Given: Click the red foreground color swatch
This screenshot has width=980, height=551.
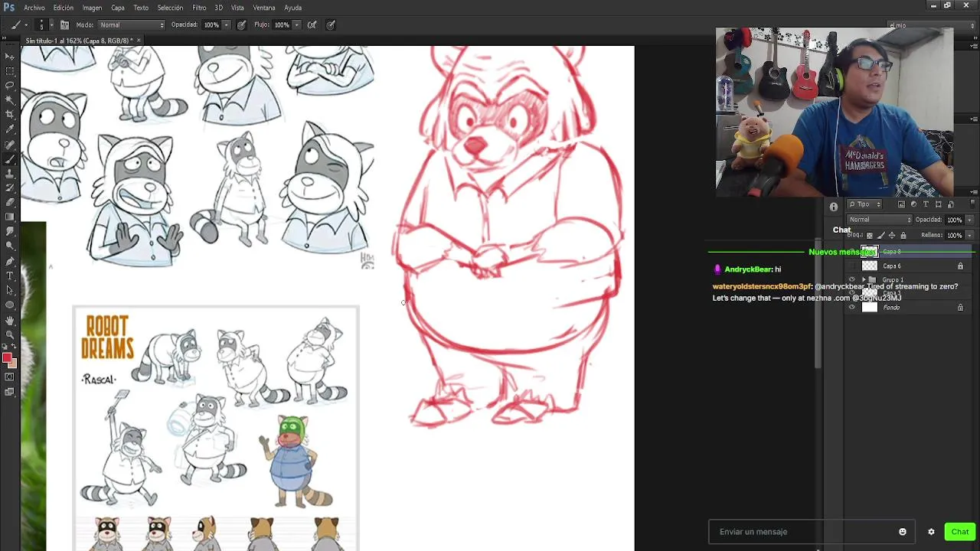Looking at the screenshot, I should (7, 358).
